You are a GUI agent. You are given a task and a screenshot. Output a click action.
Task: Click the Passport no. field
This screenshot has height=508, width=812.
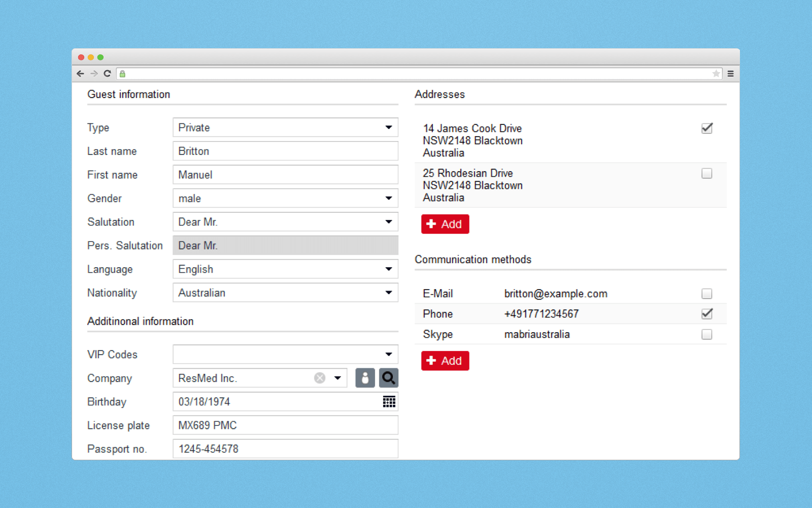pos(285,449)
